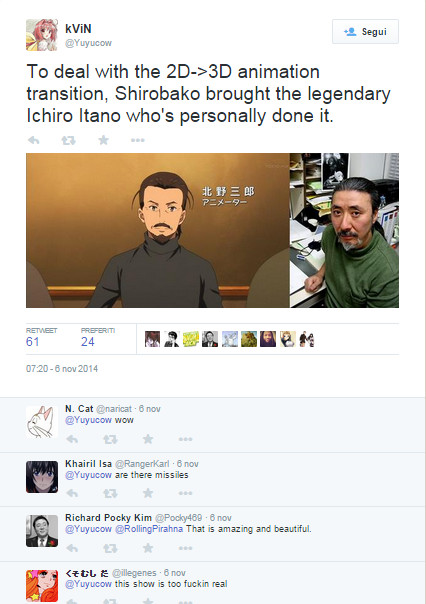Open the @Yuyucow profile handle
The image size is (426, 604).
click(88, 43)
